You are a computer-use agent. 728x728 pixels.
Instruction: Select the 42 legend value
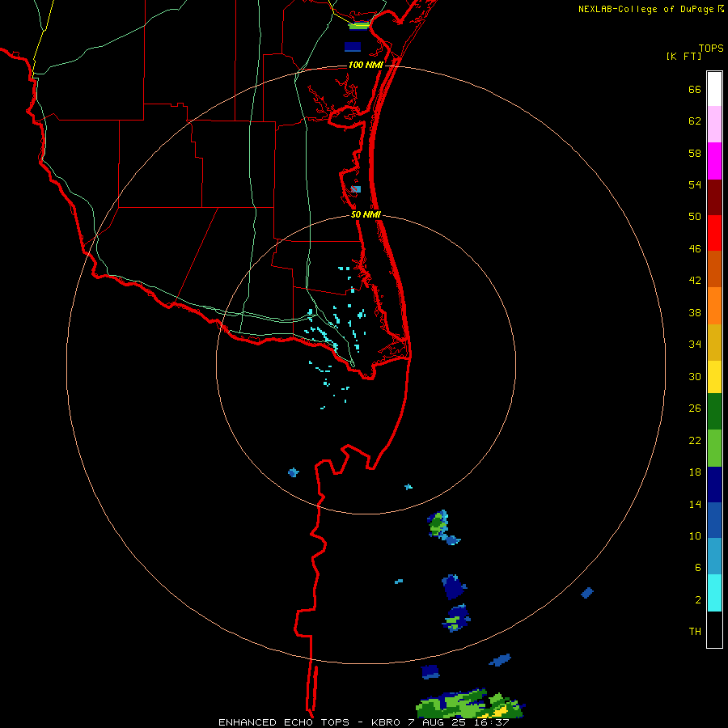pyautogui.click(x=695, y=281)
